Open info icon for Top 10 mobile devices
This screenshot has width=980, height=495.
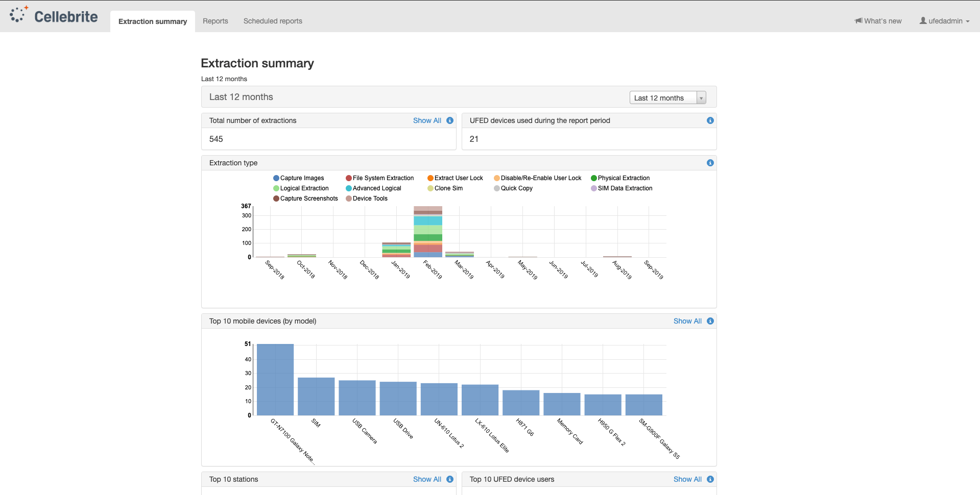(x=710, y=321)
